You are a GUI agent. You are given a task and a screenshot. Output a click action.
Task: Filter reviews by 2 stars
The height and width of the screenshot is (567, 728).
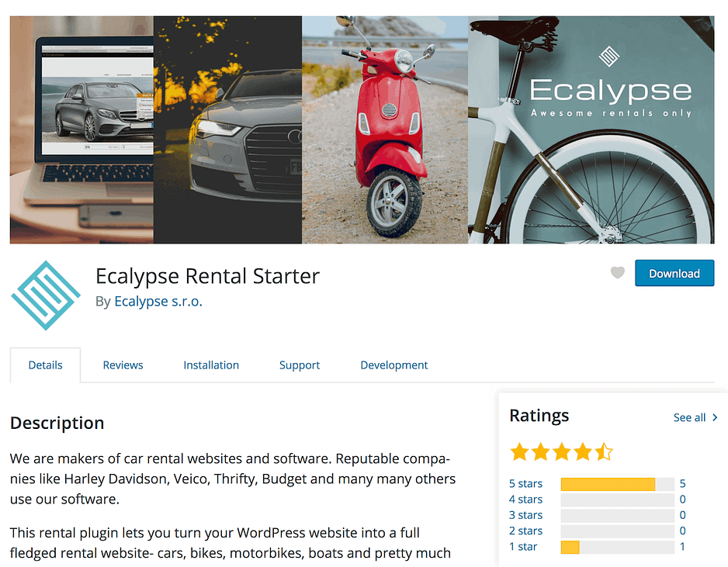point(525,531)
